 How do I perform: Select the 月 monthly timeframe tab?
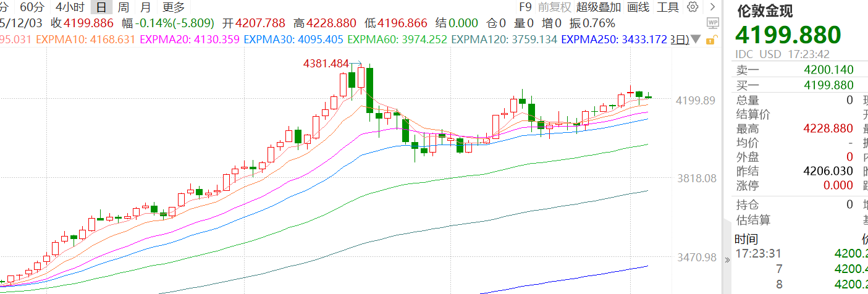coord(145,7)
